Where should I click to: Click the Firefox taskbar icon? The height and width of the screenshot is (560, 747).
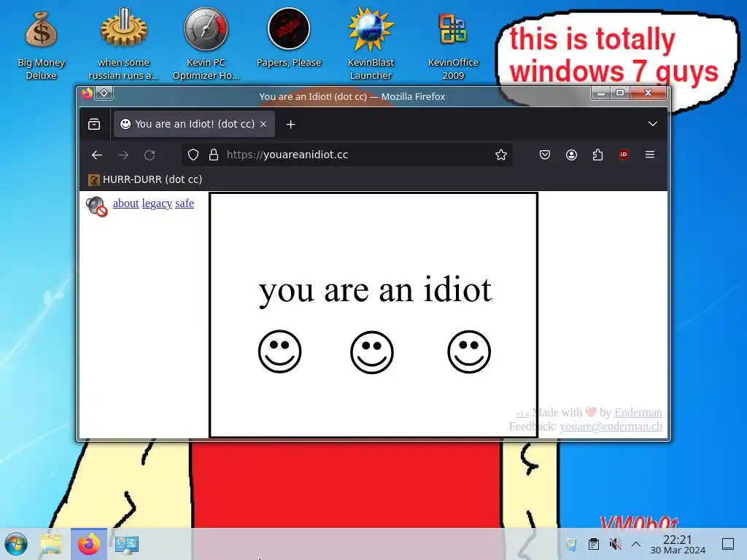pyautogui.click(x=89, y=544)
